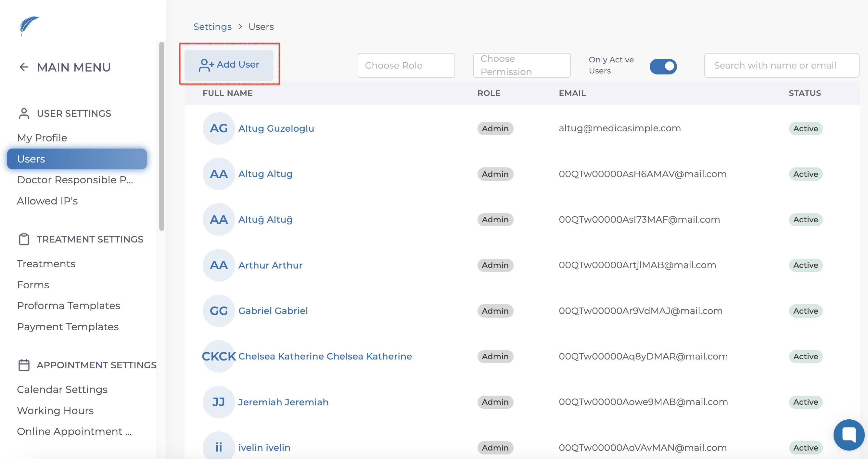Open My Profile in the sidebar

(x=42, y=138)
